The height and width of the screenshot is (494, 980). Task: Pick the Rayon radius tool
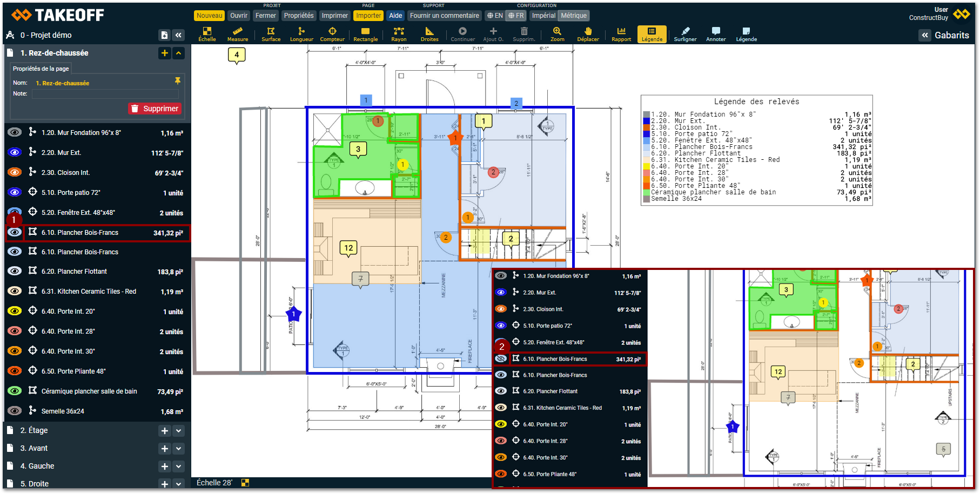pos(399,34)
